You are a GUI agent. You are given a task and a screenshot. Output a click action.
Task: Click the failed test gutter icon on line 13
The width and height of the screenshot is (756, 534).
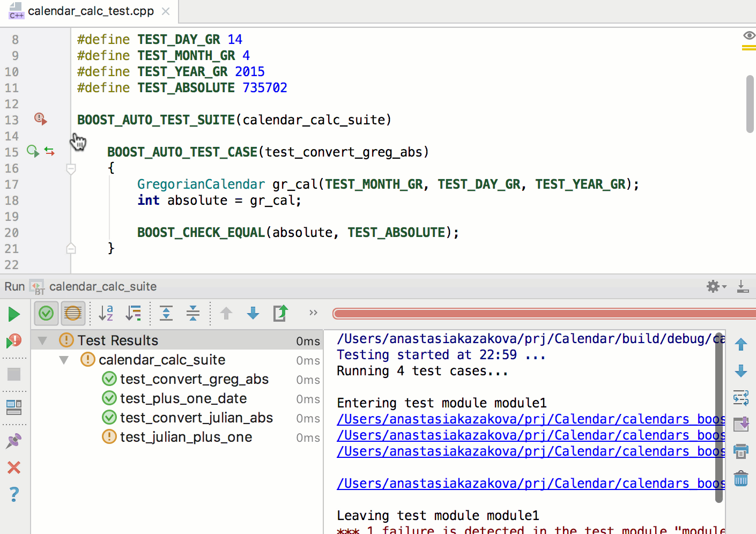pyautogui.click(x=41, y=118)
